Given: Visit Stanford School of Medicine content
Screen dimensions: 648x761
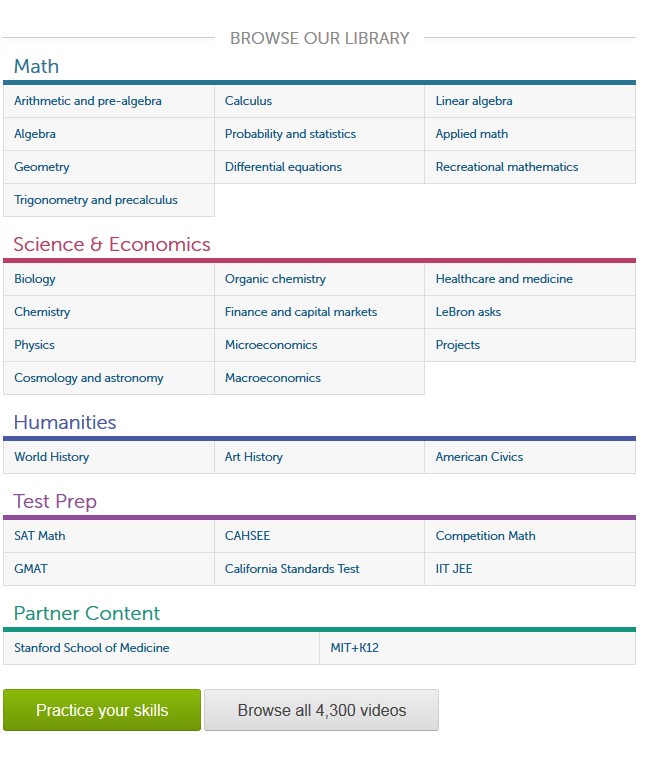Looking at the screenshot, I should [92, 648].
